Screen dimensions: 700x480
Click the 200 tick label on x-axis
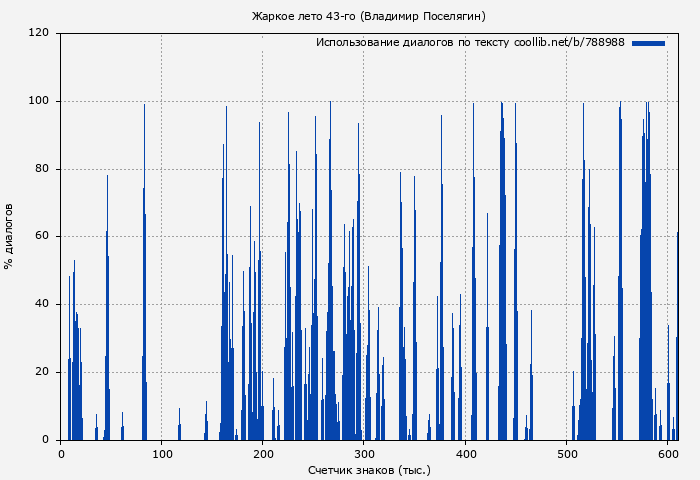tap(263, 454)
